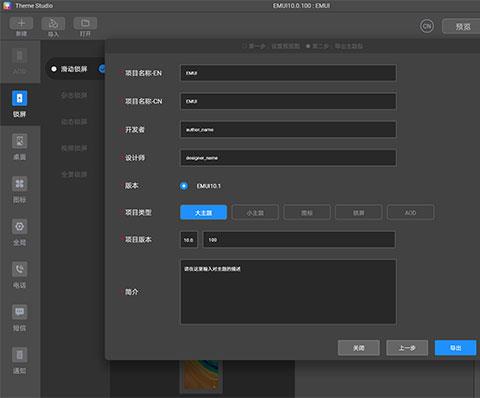Open the 桌面 desktop sidebar icon
This screenshot has width=480, height=398.
[20, 141]
